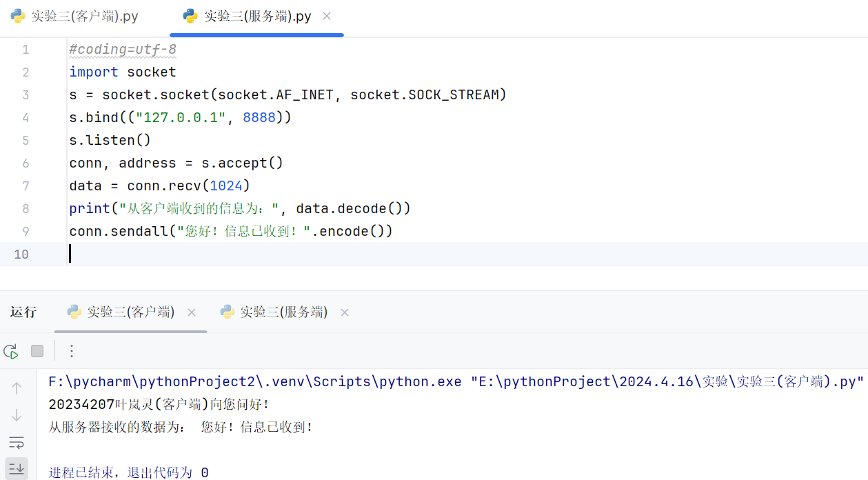This screenshot has width=868, height=480.
Task: Open the python.exe path link in console
Action: [254, 382]
